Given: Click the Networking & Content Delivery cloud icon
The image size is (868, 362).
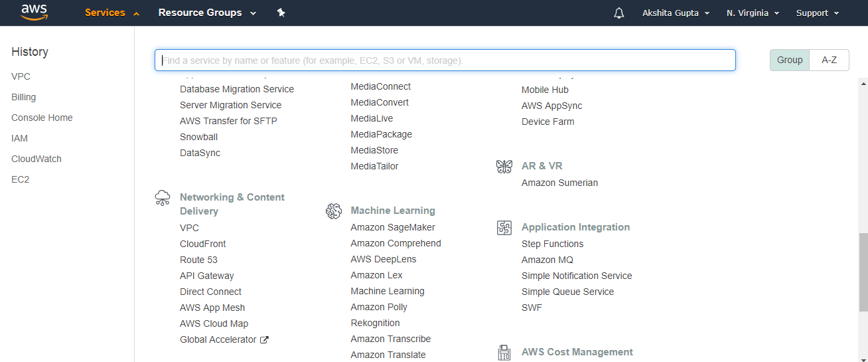Looking at the screenshot, I should [x=163, y=197].
